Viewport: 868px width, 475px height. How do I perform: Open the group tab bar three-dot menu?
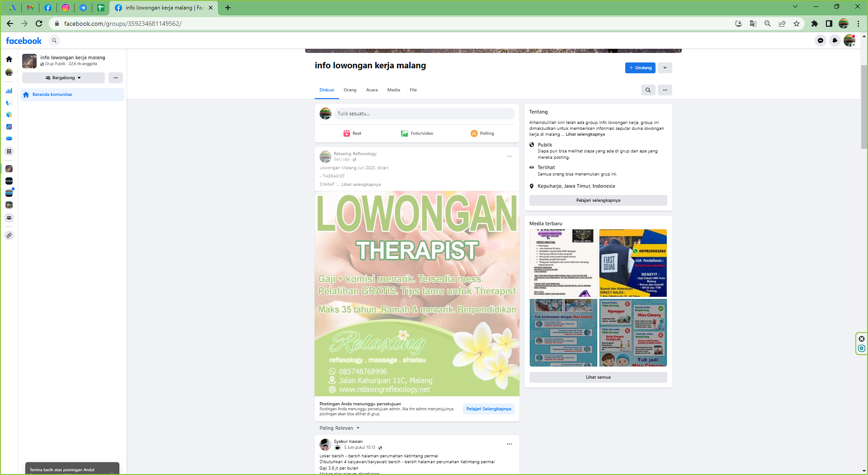click(665, 90)
